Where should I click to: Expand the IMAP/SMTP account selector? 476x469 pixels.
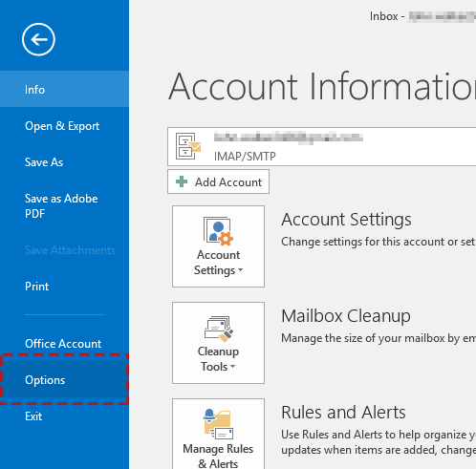click(322, 146)
